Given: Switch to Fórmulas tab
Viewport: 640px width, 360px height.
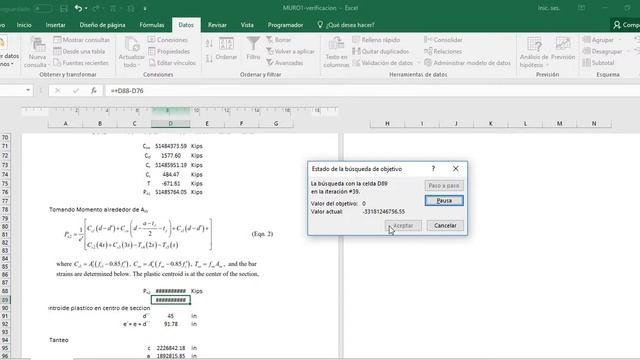Looking at the screenshot, I should pyautogui.click(x=152, y=25).
